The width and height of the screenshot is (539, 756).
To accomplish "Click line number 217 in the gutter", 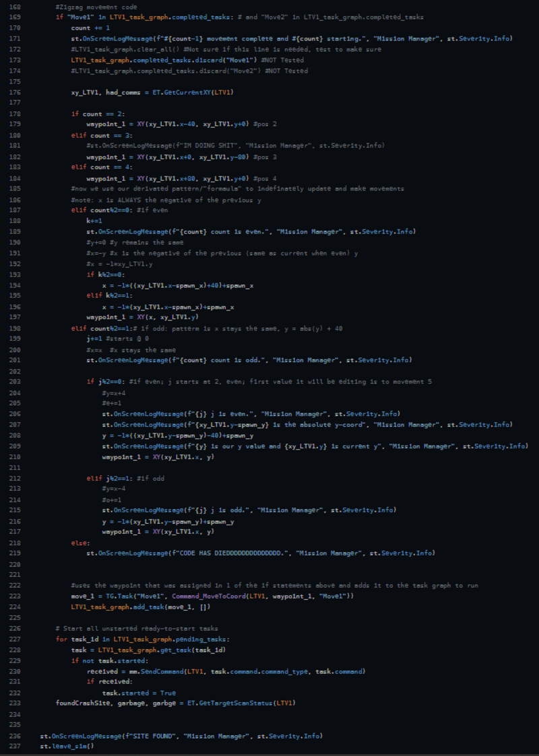I will point(15,532).
